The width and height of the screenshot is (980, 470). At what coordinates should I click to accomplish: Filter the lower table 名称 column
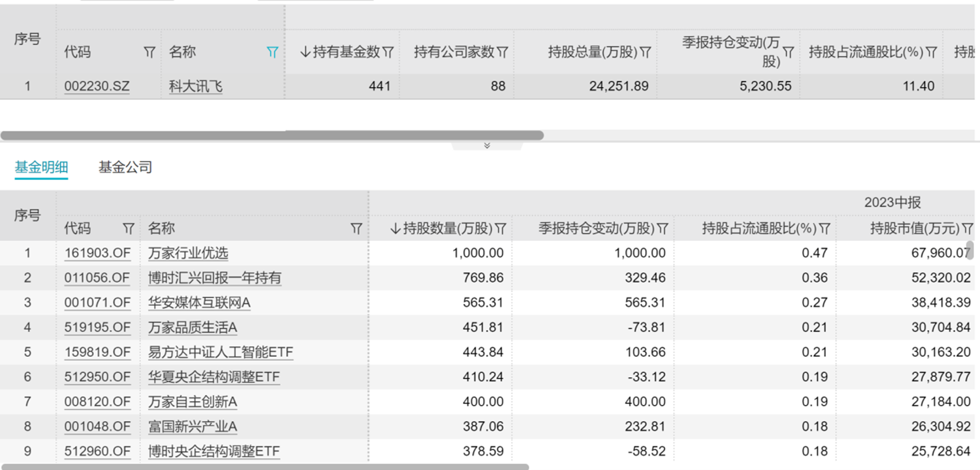(x=356, y=229)
